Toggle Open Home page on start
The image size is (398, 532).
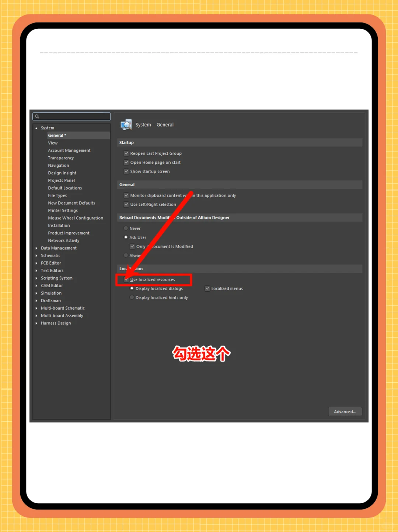126,163
